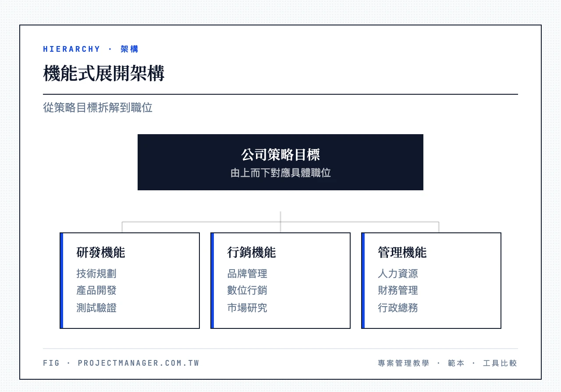Click 產品開發 list item

96,290
